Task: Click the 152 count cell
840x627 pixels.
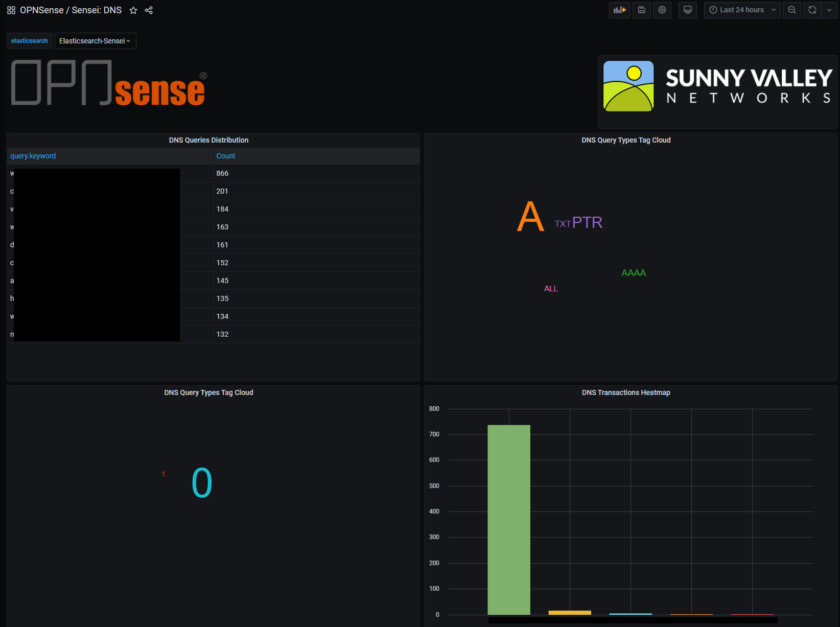Action: tap(316, 263)
